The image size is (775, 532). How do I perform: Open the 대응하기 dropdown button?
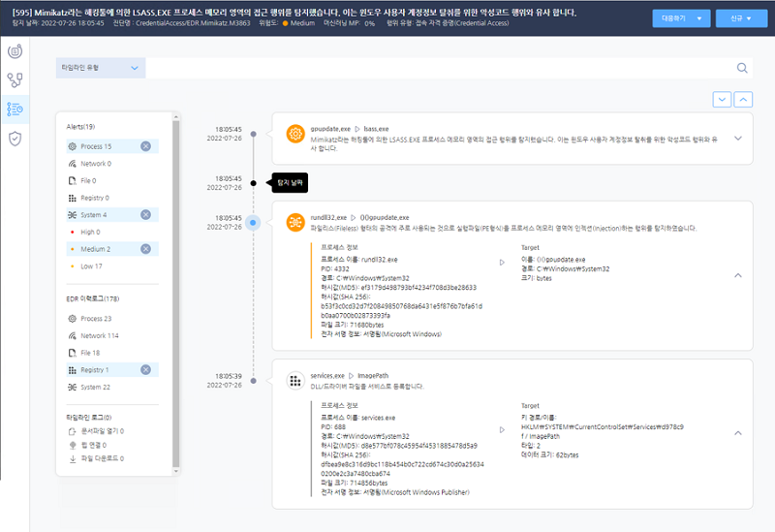681,18
